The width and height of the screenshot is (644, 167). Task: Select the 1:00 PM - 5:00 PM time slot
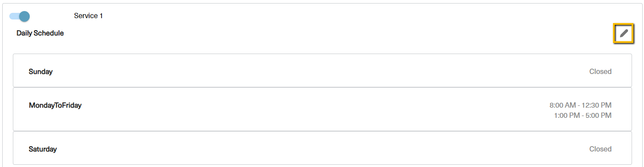[582, 116]
